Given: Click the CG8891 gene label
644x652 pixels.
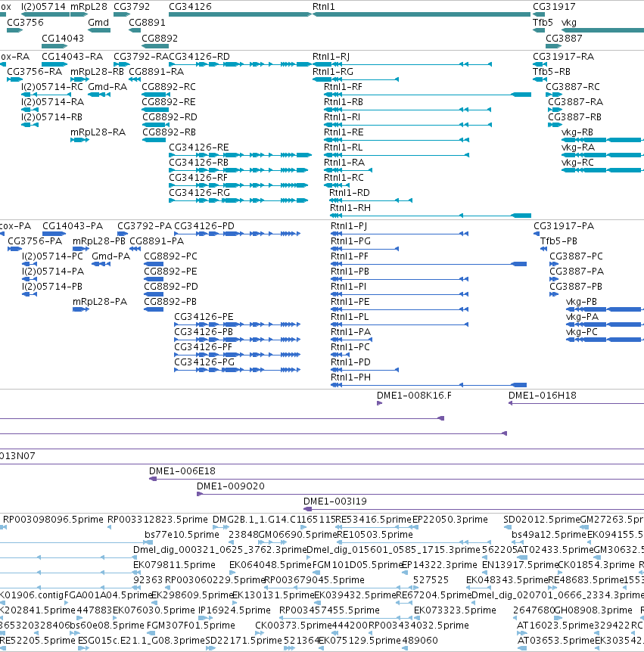Looking at the screenshot, I should tap(147, 23).
